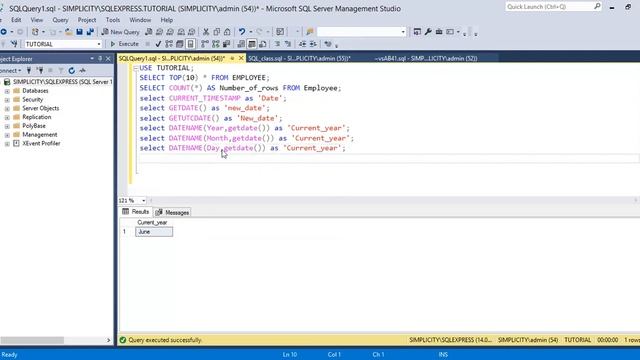Screen dimensions: 640x360
Task: Click the Current_year column header
Action: click(153, 222)
